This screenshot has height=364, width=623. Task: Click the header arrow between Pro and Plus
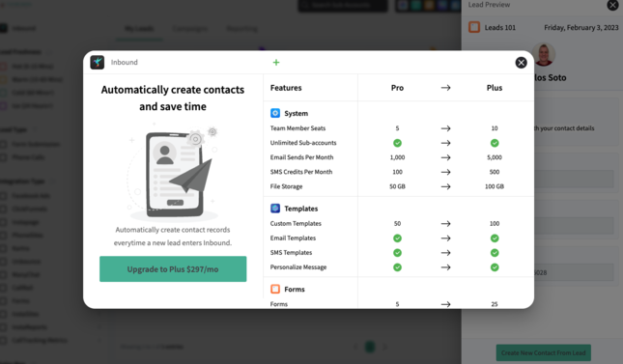(446, 88)
